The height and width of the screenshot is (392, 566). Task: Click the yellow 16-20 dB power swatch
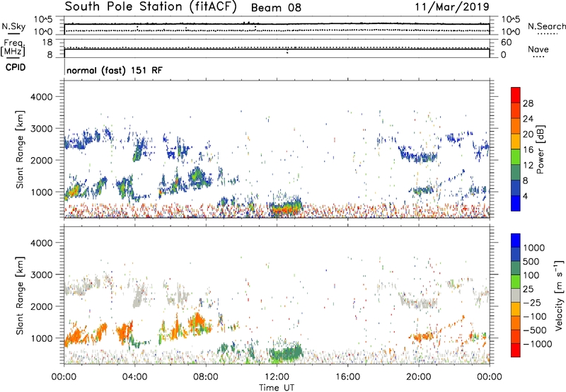coord(516,141)
